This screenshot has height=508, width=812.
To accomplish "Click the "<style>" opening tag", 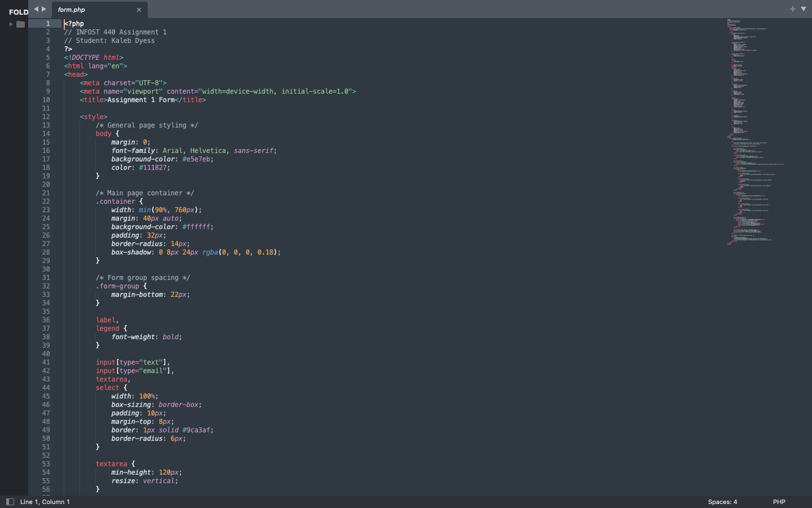I will click(x=94, y=117).
